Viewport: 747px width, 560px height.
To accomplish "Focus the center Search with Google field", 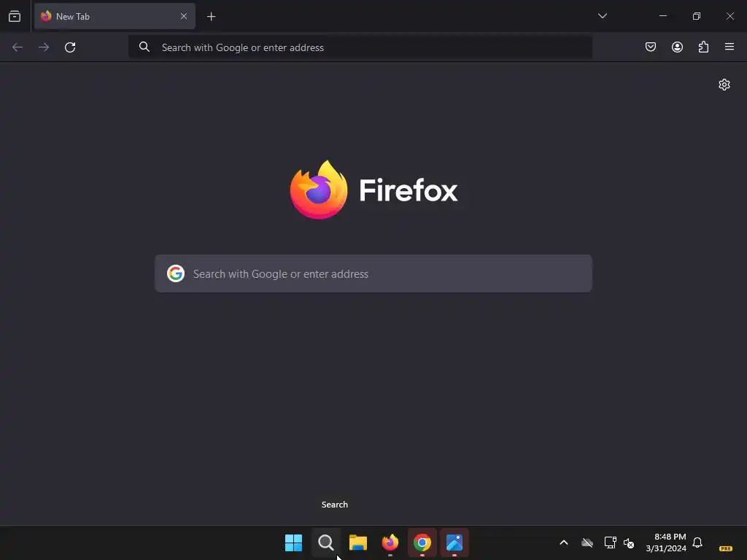I will 373,273.
